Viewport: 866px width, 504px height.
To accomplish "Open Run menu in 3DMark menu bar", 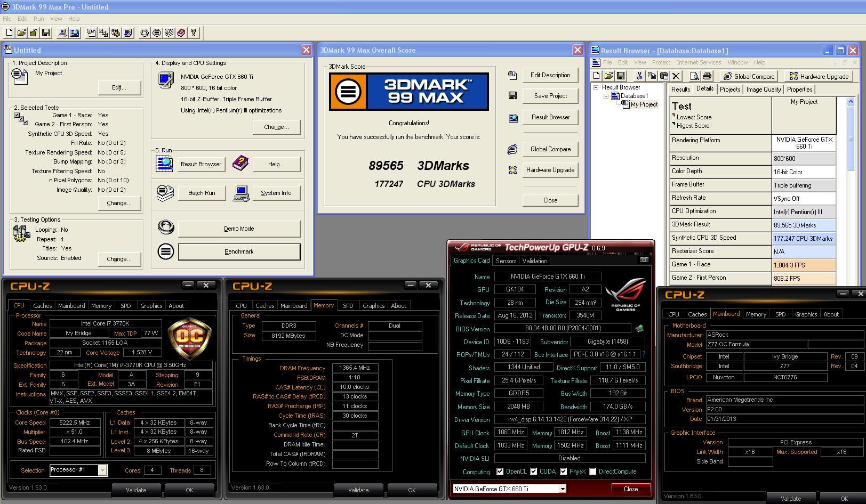I will (39, 19).
